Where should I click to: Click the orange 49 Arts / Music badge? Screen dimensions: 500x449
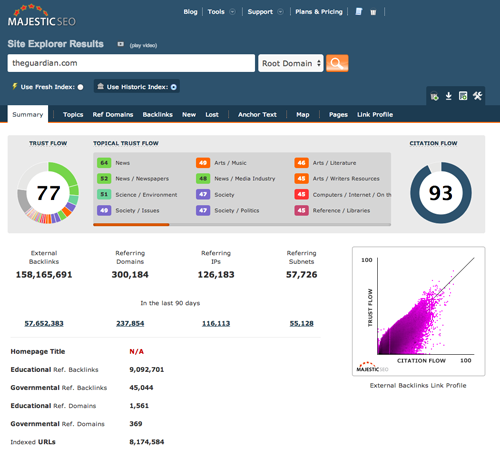point(203,163)
